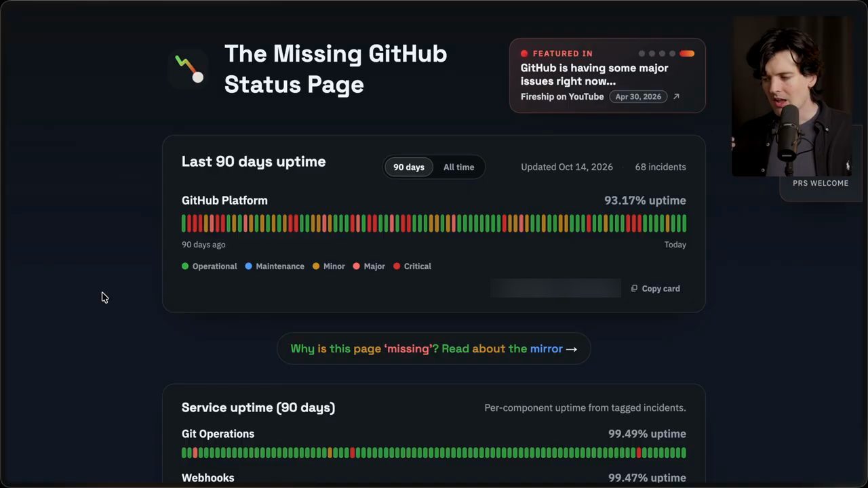Open the external link arrow in Featured card

coord(676,96)
